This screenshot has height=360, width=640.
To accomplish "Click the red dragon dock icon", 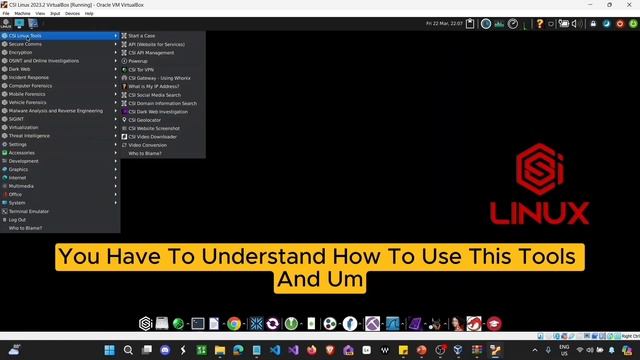I will pos(474,324).
